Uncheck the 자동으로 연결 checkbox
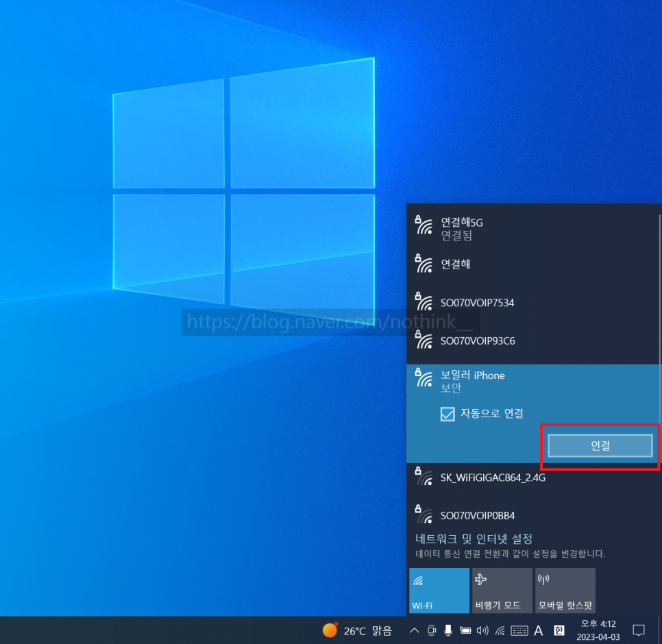 pyautogui.click(x=448, y=414)
